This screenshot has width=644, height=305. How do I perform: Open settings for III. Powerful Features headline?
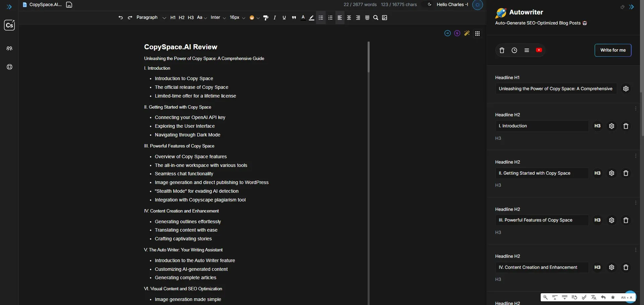pos(611,220)
